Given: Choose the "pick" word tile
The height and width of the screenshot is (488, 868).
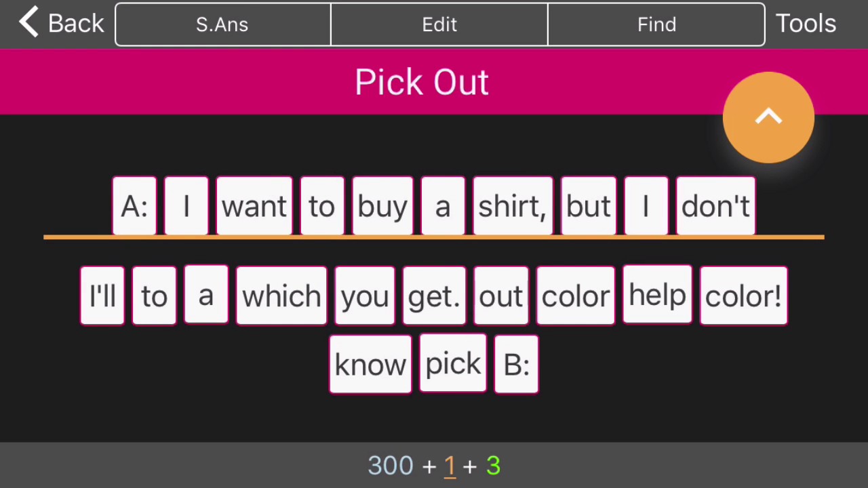Looking at the screenshot, I should point(453,363).
